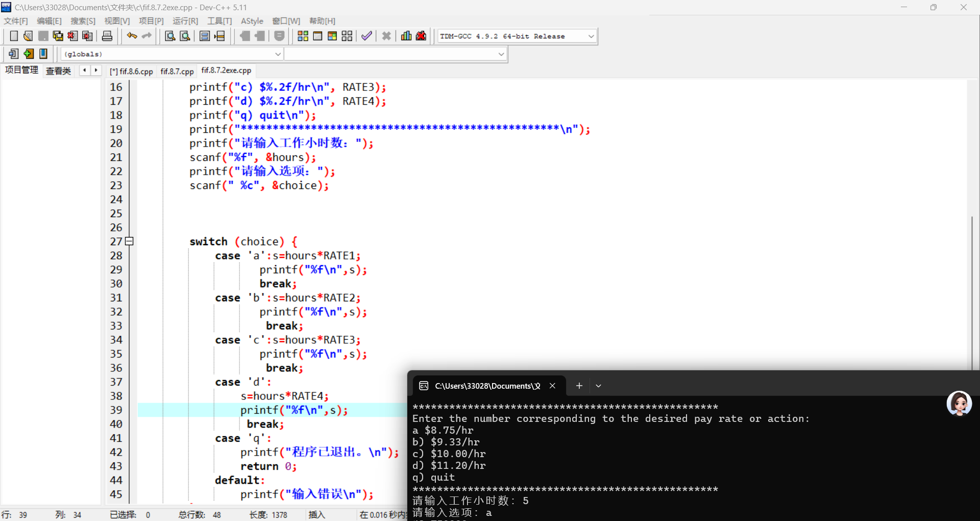This screenshot has width=980, height=521.
Task: Redo the last undone edit
Action: tap(147, 36)
